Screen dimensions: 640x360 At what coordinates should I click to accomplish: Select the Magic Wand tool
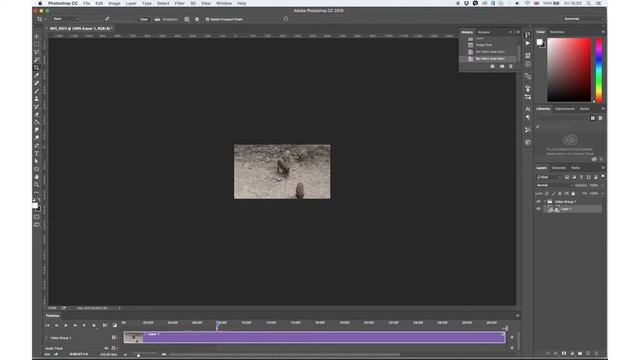click(37, 60)
